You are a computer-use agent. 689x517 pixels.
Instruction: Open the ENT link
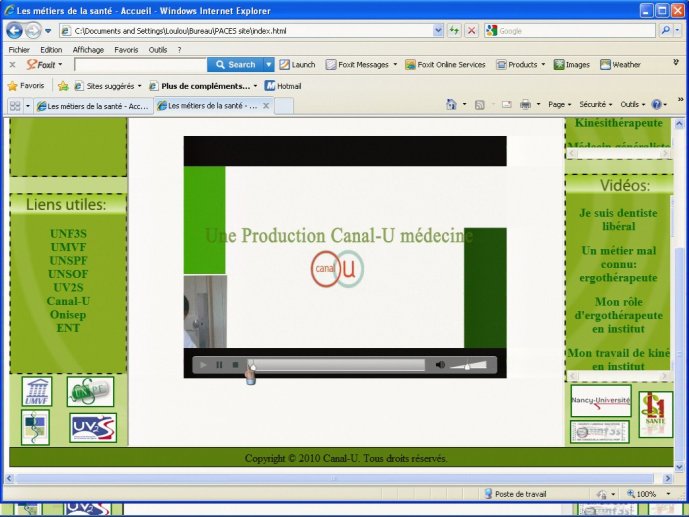click(x=68, y=329)
